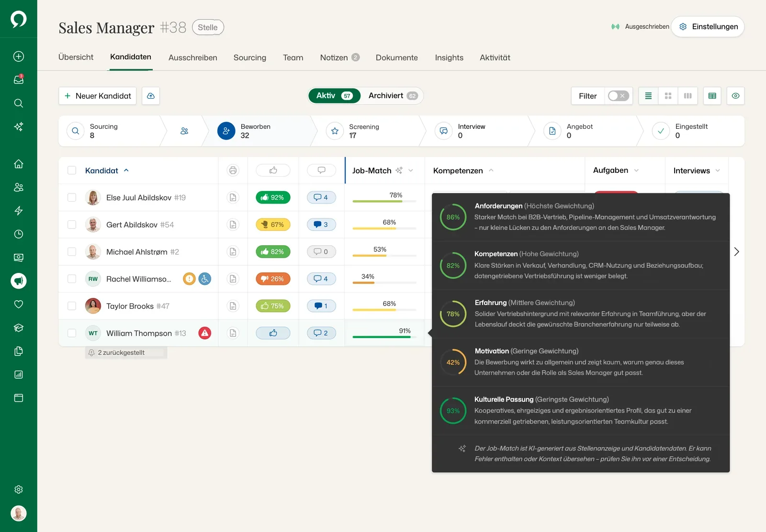Open the graduation cap sidebar icon
766x532 pixels.
pos(19,328)
